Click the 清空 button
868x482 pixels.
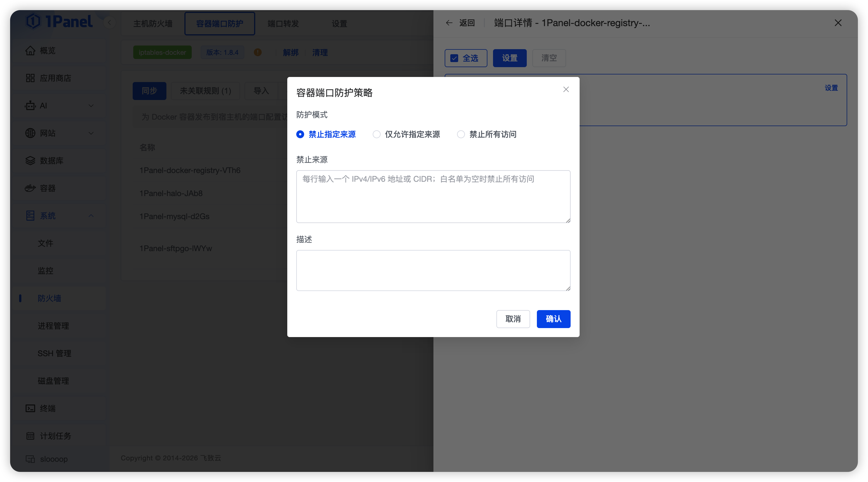pyautogui.click(x=549, y=58)
